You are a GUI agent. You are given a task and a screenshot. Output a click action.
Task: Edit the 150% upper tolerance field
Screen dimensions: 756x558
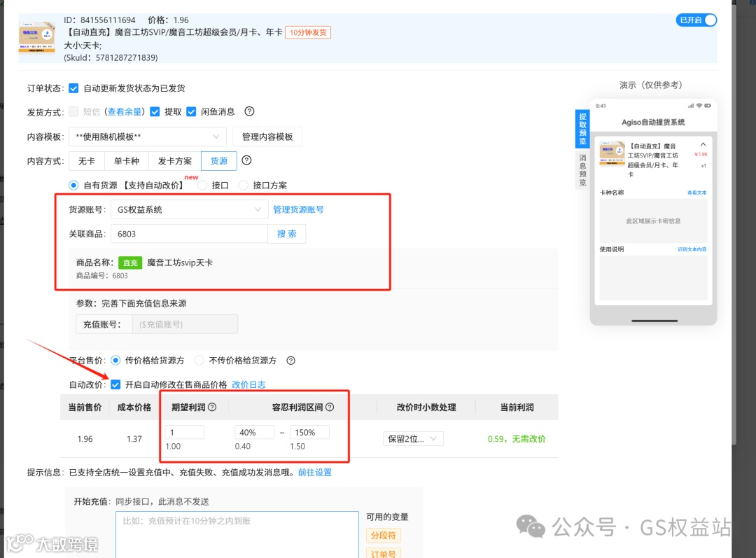pyautogui.click(x=309, y=432)
